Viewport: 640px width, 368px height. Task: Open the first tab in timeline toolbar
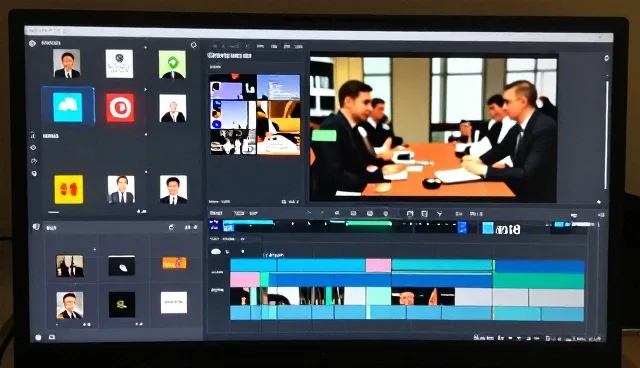tap(216, 213)
